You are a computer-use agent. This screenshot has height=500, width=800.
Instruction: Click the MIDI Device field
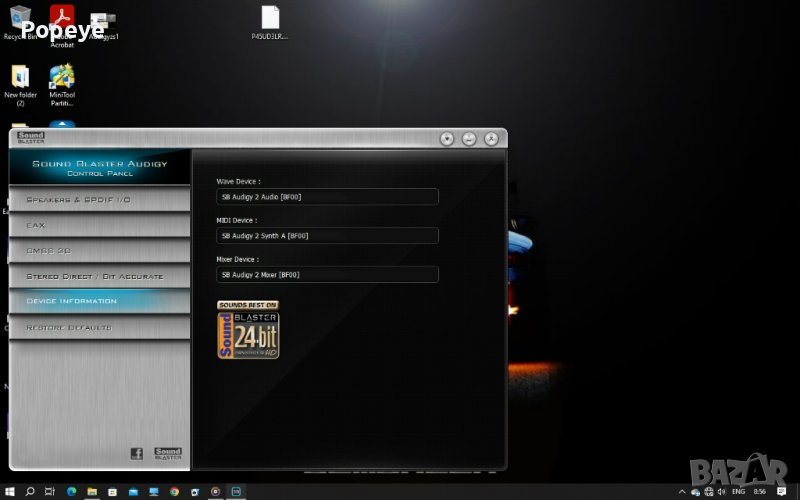tap(327, 236)
